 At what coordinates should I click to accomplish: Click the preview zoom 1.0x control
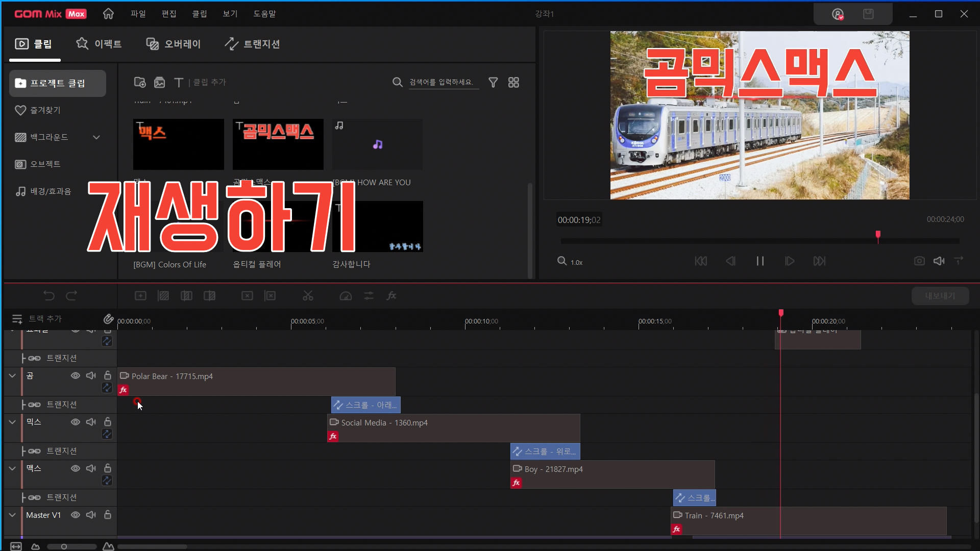tap(570, 262)
